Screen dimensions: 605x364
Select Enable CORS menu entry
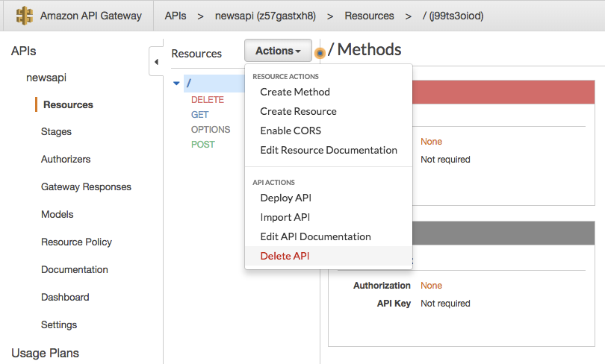coord(291,131)
